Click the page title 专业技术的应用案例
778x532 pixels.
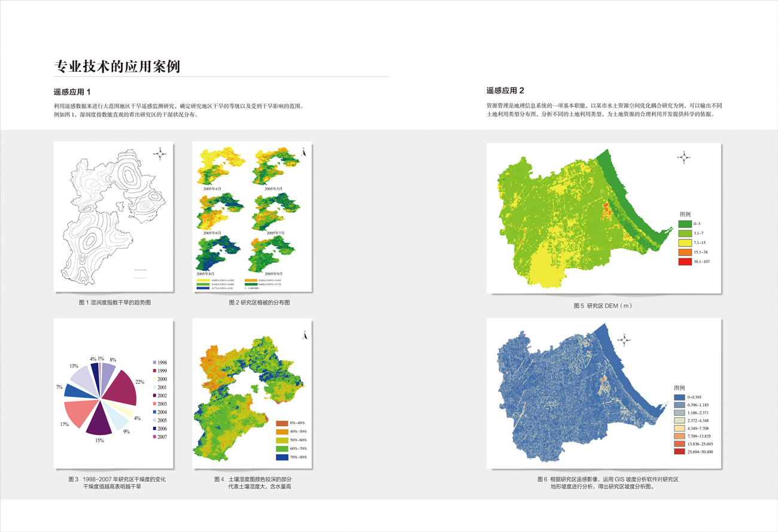(x=117, y=66)
